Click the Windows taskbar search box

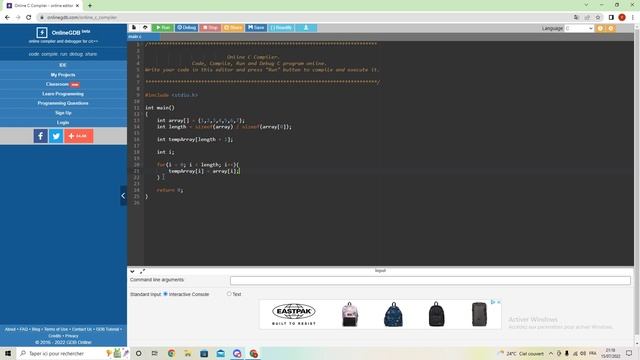click(73, 353)
